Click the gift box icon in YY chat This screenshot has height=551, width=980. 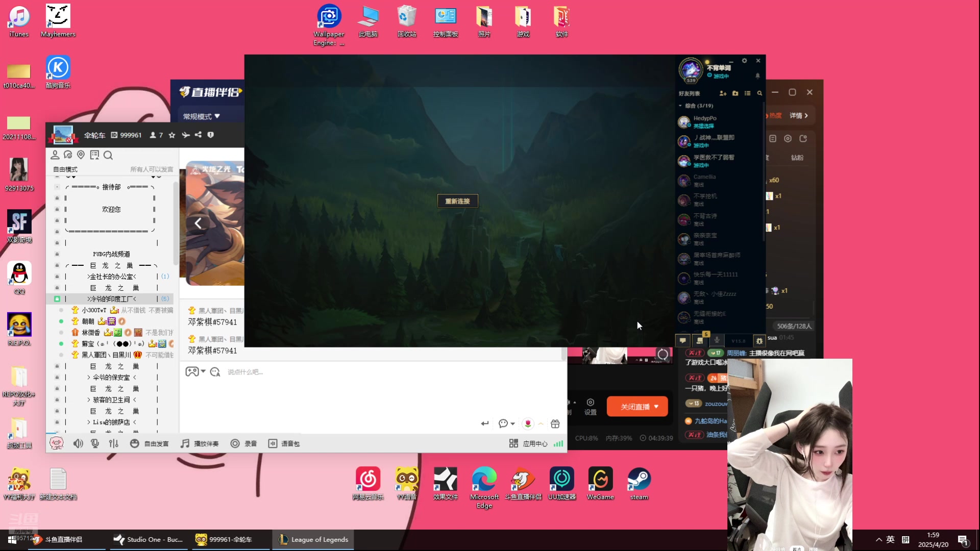pos(555,423)
